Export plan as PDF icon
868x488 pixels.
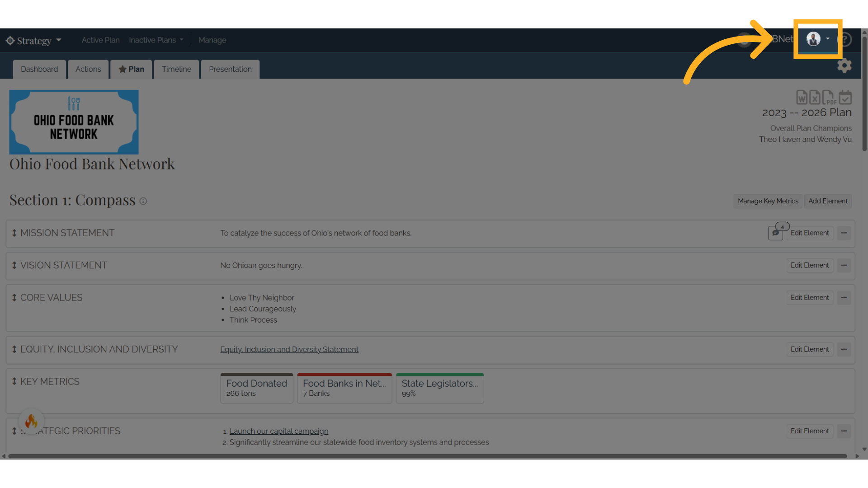[x=829, y=97]
